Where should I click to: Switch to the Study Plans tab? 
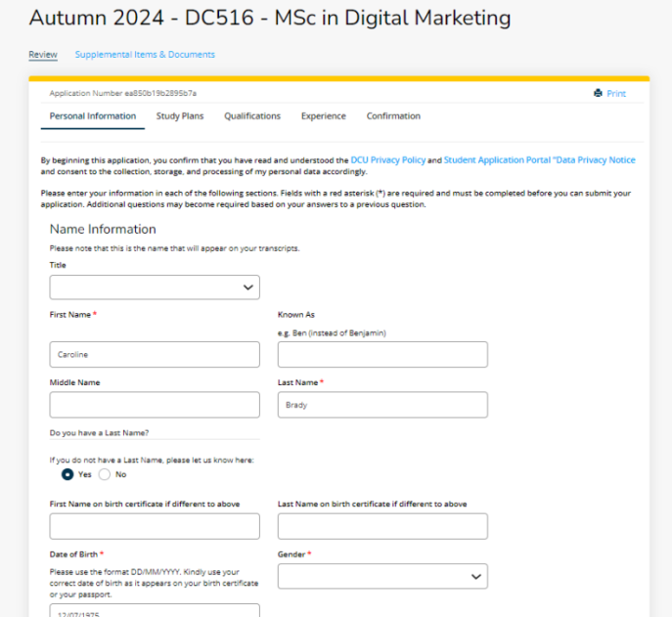[180, 116]
